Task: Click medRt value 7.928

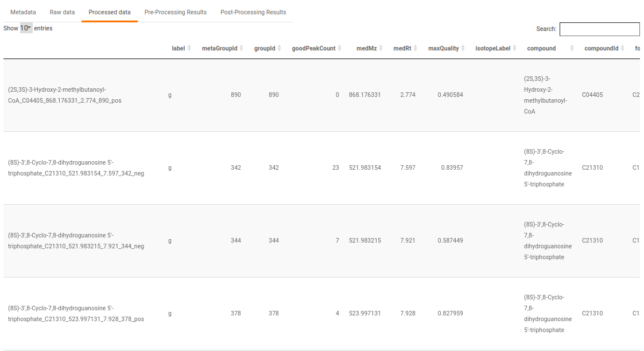Action: [408, 313]
